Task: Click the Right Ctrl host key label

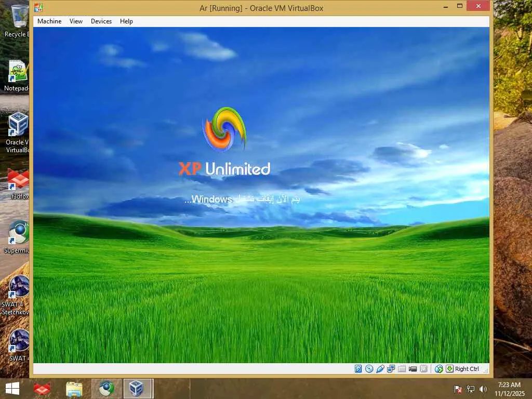Action: pyautogui.click(x=467, y=369)
